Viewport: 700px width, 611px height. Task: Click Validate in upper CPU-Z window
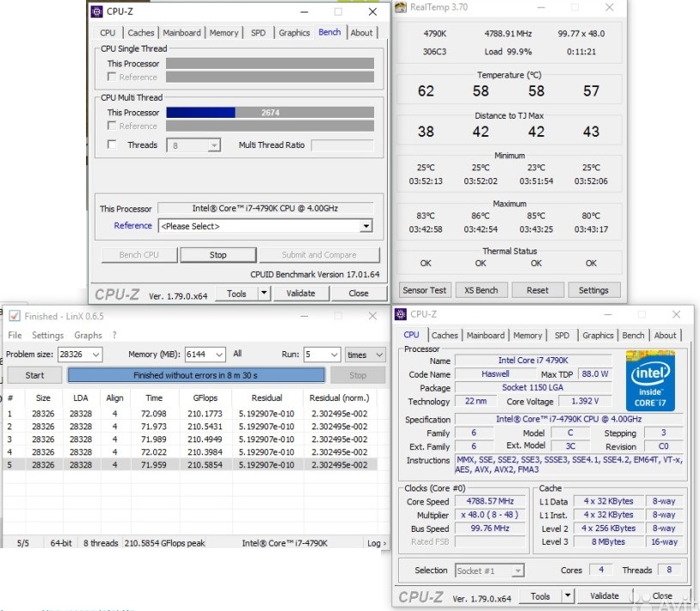pos(301,293)
